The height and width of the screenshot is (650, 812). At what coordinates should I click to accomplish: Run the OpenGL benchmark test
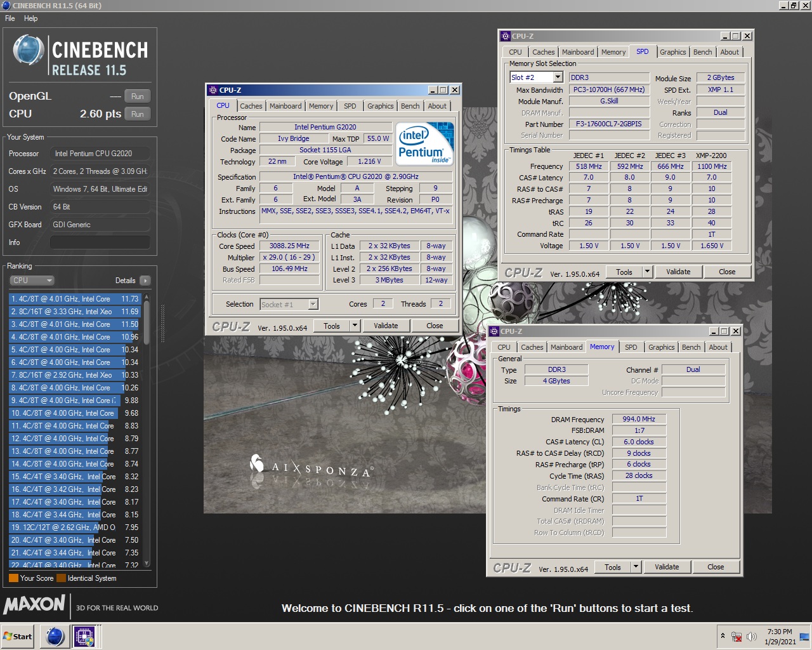point(138,96)
